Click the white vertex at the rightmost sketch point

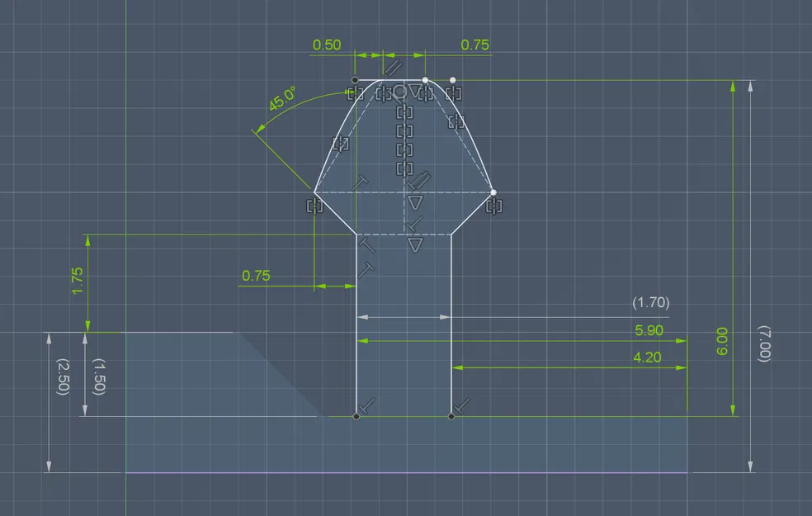(x=494, y=192)
